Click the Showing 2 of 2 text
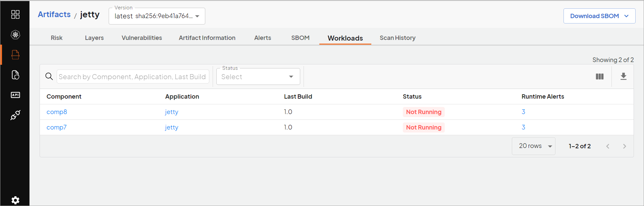The width and height of the screenshot is (644, 206). point(613,60)
